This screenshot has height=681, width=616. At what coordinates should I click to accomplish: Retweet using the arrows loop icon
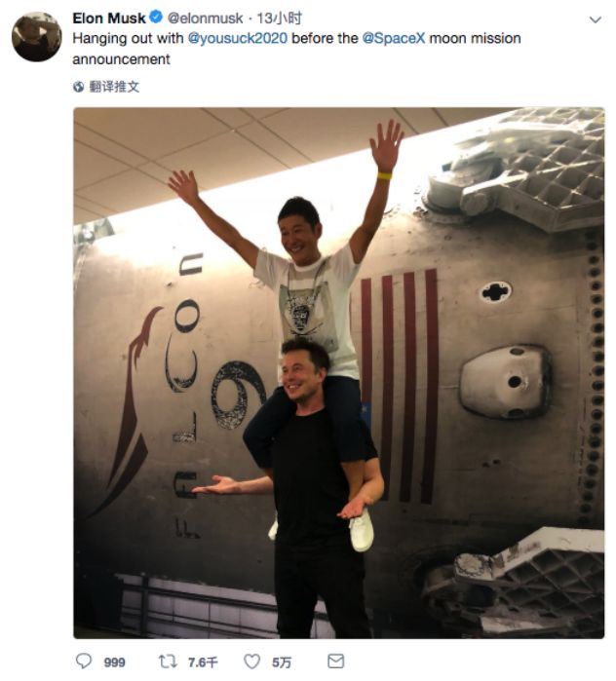(168, 662)
